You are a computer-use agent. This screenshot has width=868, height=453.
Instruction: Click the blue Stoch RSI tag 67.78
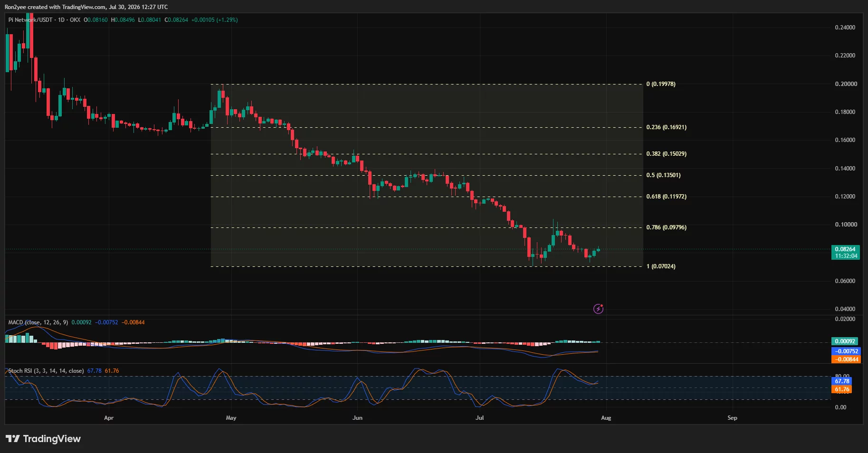(x=841, y=381)
